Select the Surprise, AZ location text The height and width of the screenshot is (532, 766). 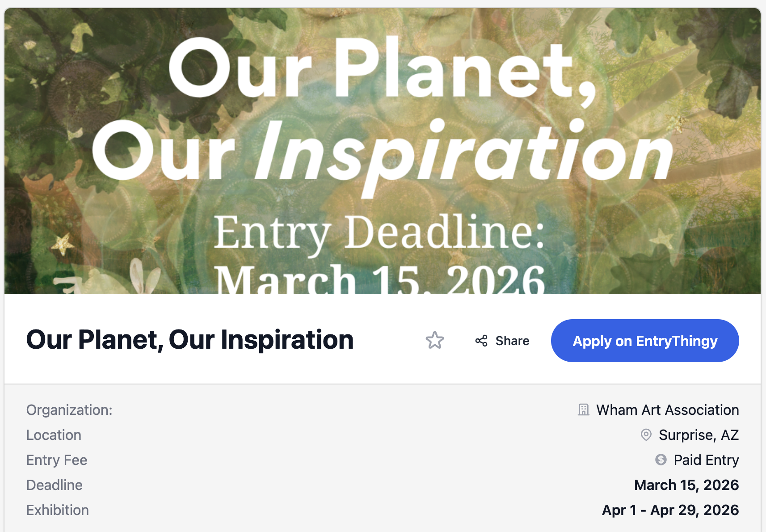click(699, 435)
